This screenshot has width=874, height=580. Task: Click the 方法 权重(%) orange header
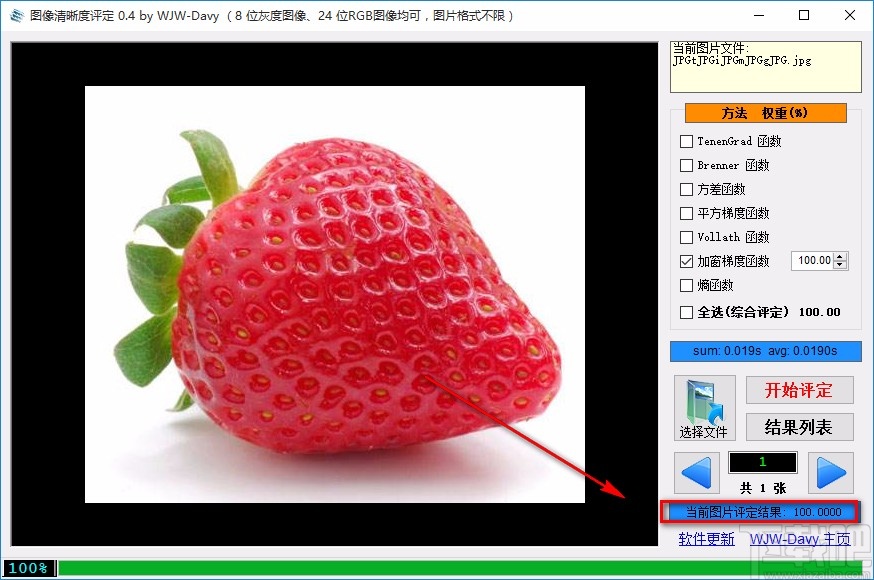point(765,113)
